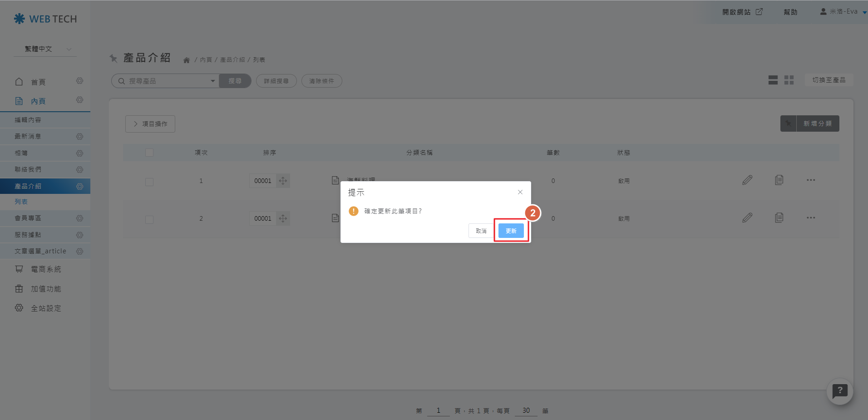
Task: Open the three-dots more menu for row 1
Action: [x=811, y=180]
